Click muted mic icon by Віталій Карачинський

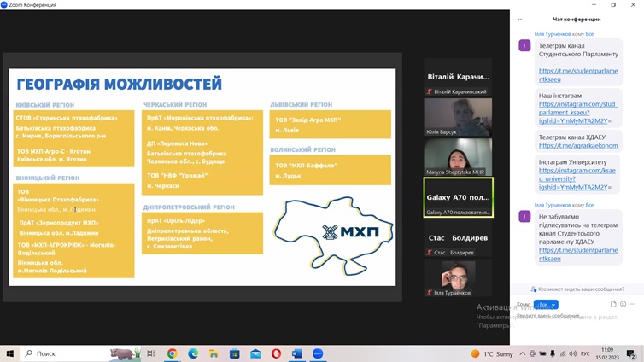click(x=430, y=91)
